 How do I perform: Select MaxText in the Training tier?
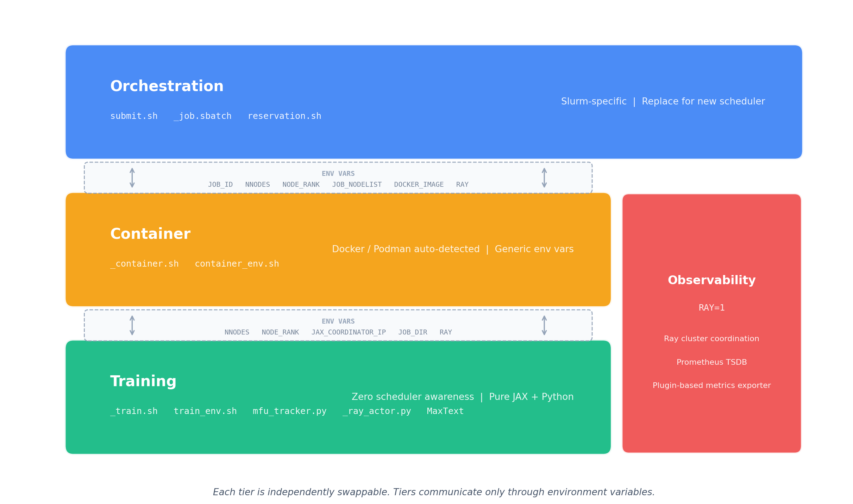[x=445, y=411]
